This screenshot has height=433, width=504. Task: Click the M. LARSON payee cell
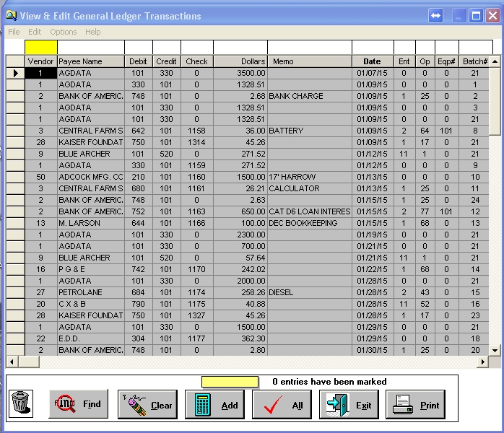tap(91, 223)
